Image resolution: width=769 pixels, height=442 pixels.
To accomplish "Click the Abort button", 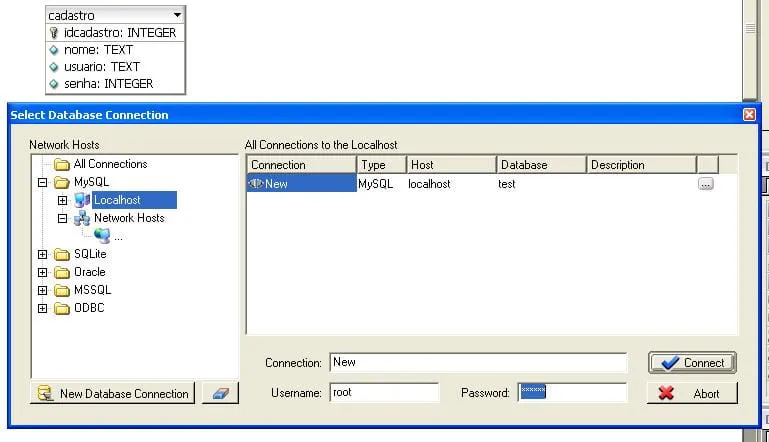I will click(x=692, y=393).
